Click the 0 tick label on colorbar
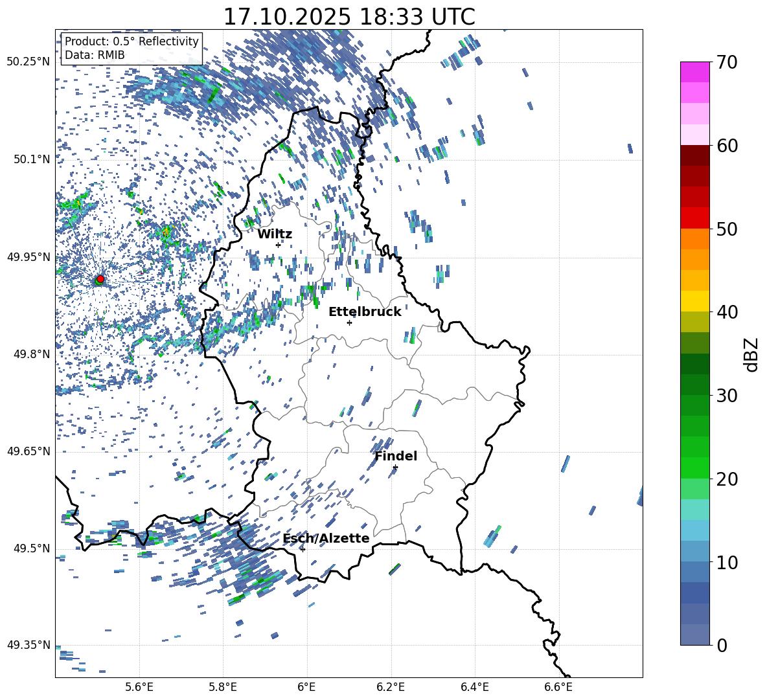Screen dimensions: 767x700 (722, 645)
